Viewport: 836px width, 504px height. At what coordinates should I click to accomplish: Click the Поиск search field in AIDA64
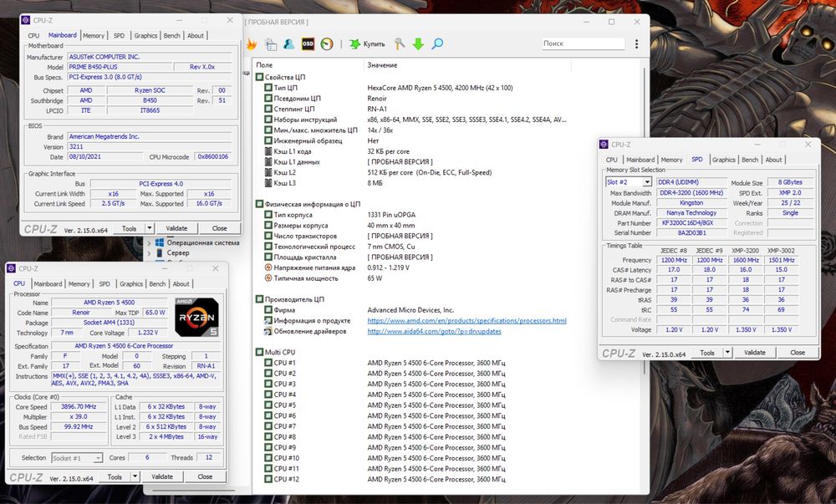coord(583,43)
